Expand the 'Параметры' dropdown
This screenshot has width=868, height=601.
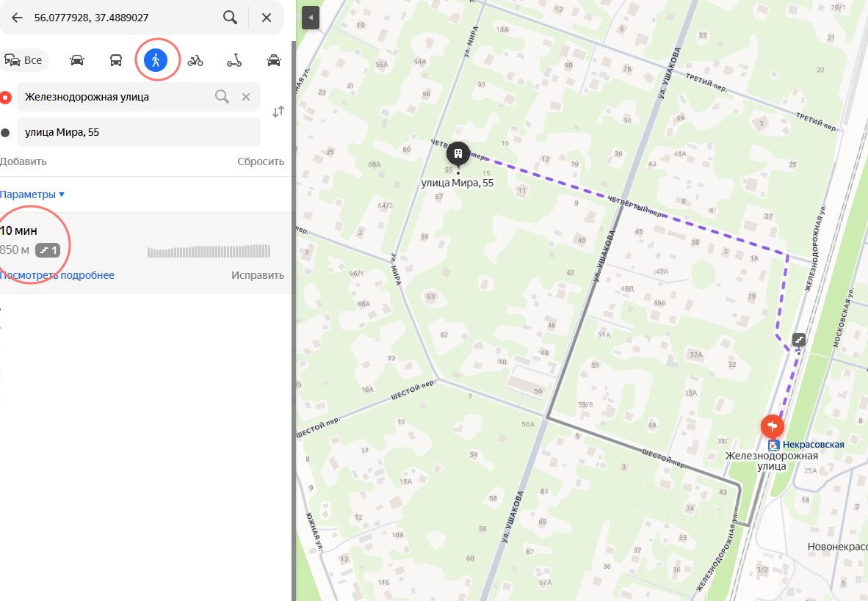tap(32, 194)
